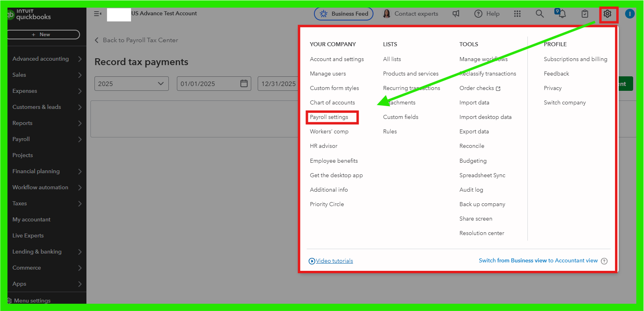Select Subscriptions and billing

[x=576, y=59]
